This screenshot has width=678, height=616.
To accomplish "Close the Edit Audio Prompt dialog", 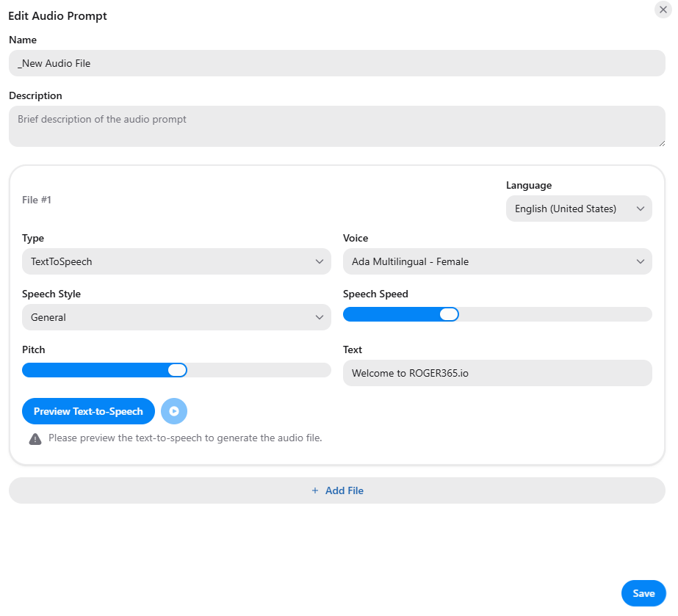I will [663, 10].
